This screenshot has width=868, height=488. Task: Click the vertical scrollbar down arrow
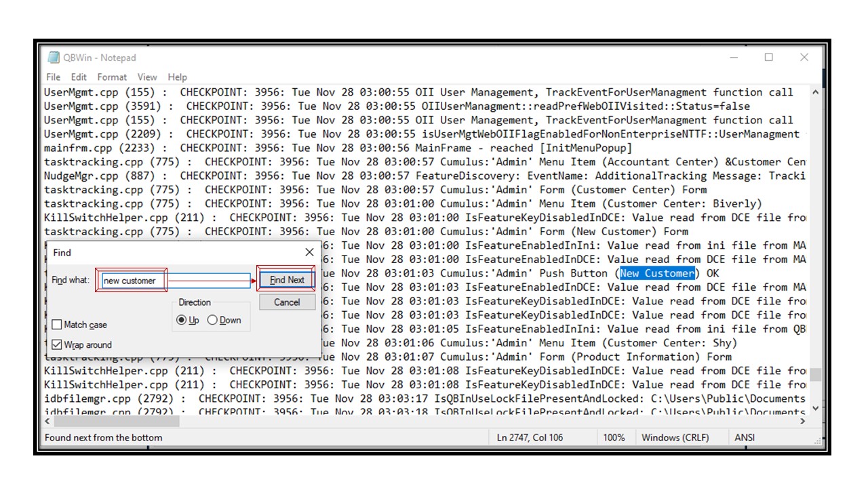point(815,408)
